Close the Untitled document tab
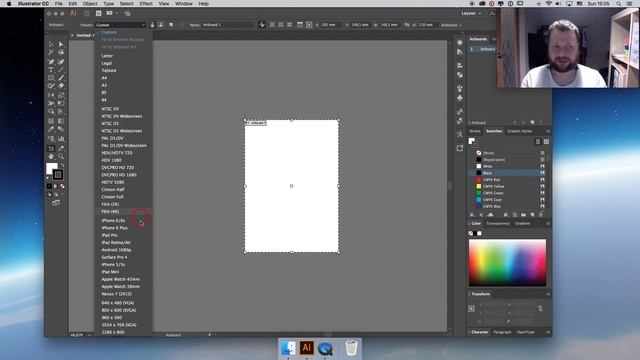 pyautogui.click(x=73, y=36)
